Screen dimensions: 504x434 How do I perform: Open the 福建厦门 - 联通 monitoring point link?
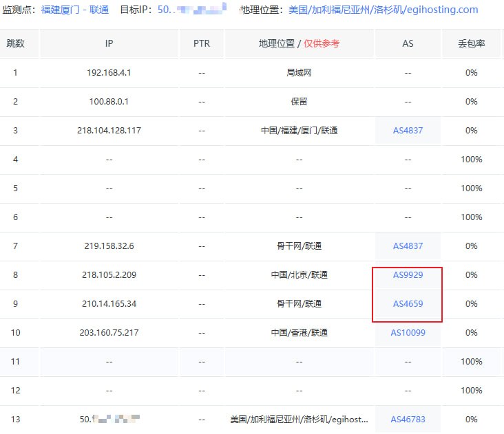[75, 10]
